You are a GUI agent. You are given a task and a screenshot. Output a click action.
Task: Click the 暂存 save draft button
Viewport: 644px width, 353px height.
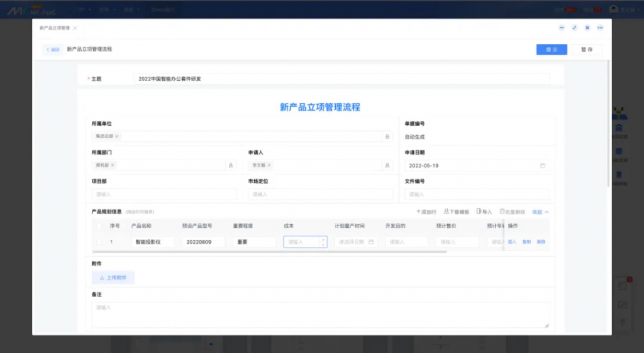(587, 50)
